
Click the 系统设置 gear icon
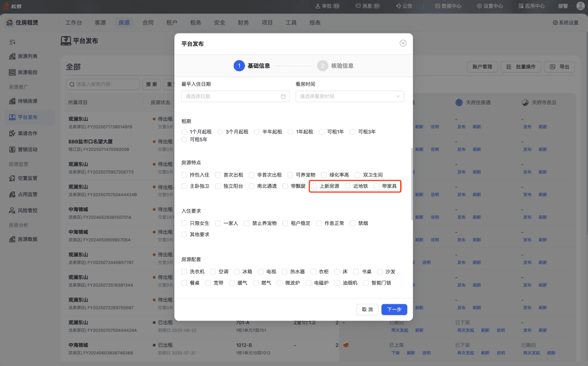(x=555, y=23)
